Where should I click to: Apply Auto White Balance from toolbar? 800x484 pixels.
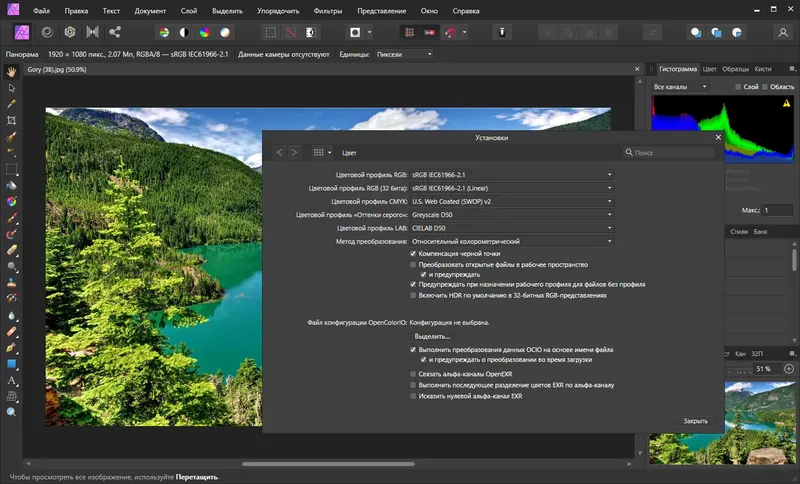click(225, 33)
